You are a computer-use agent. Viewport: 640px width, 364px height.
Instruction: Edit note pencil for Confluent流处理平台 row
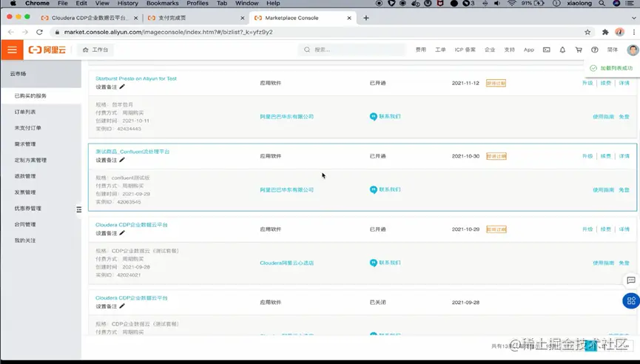pos(122,160)
